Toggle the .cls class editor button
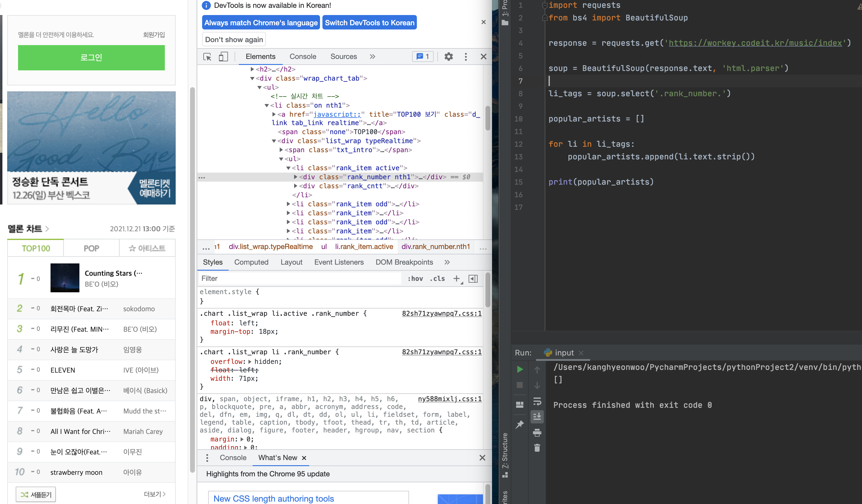Viewport: 862px width, 504px height. pos(438,279)
